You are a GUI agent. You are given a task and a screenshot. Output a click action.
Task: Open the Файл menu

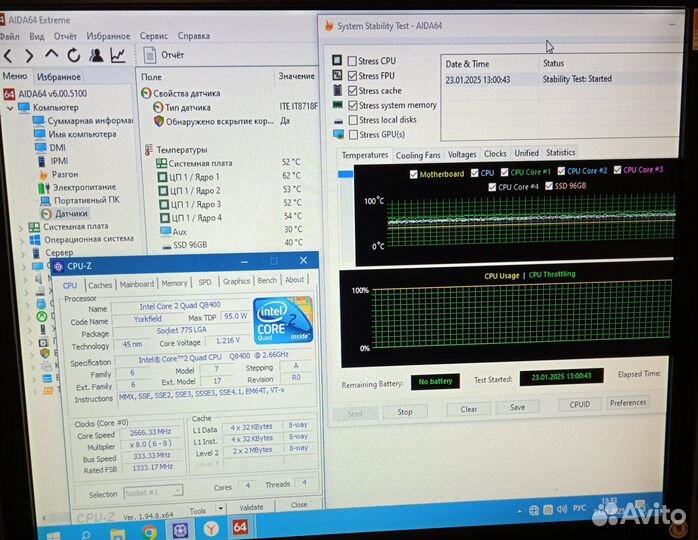click(9, 37)
